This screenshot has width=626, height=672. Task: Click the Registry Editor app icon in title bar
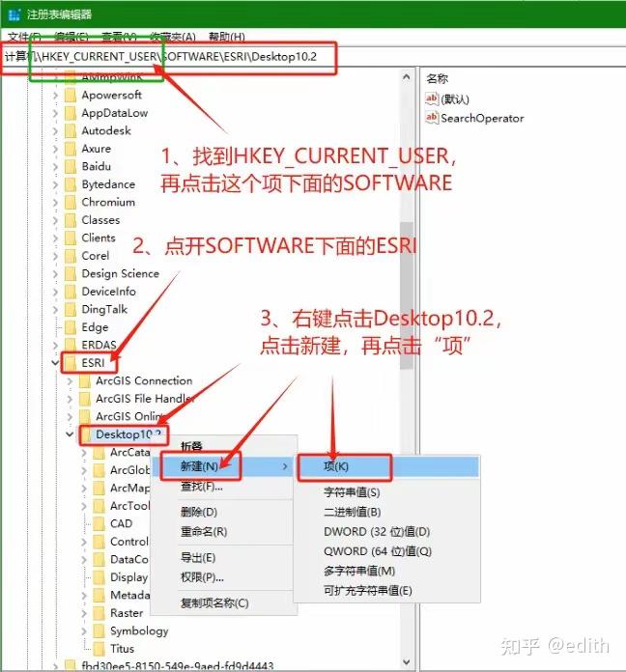(14, 14)
